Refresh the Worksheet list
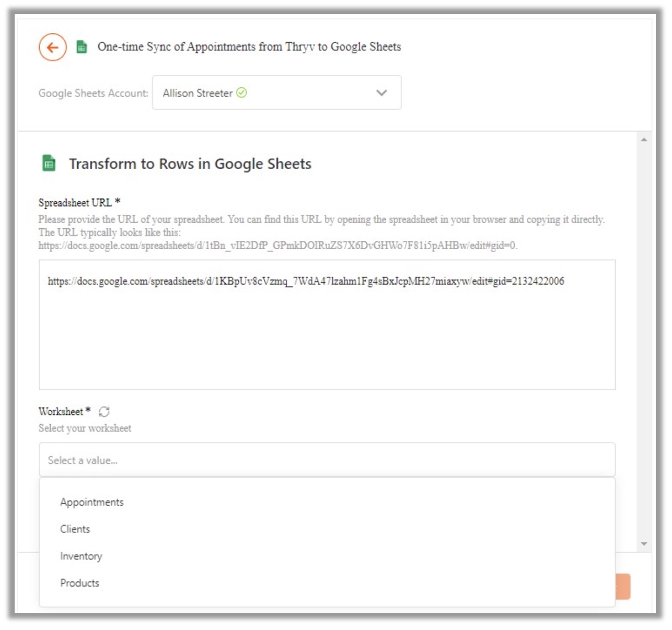Viewport: 672px width, 630px height. [x=104, y=412]
